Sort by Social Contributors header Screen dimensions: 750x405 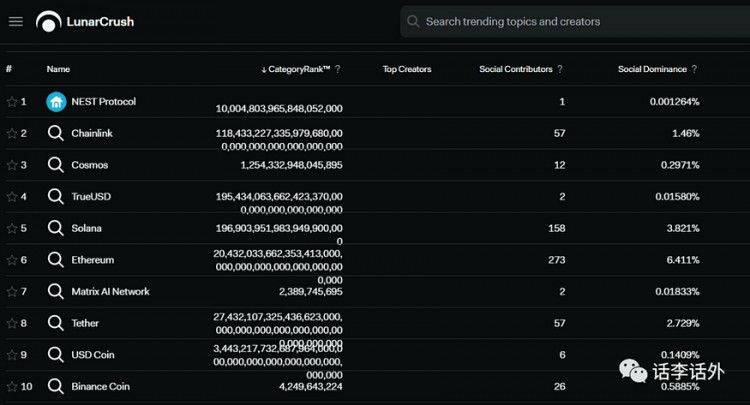coord(516,69)
